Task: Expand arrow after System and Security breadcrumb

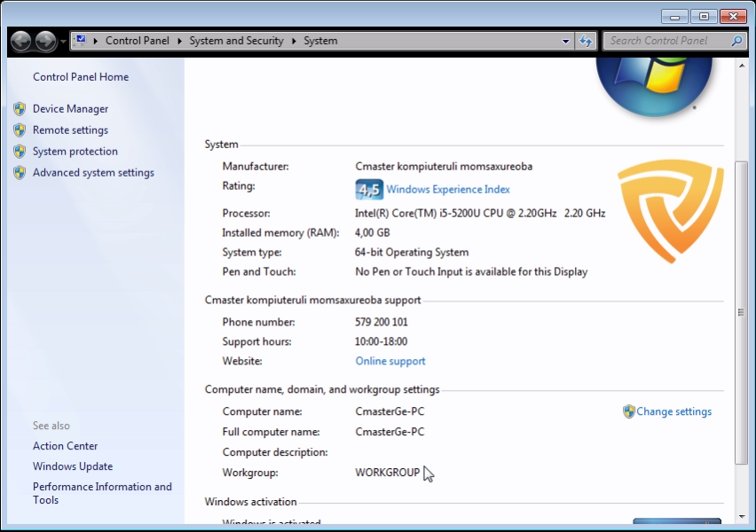Action: [x=294, y=41]
